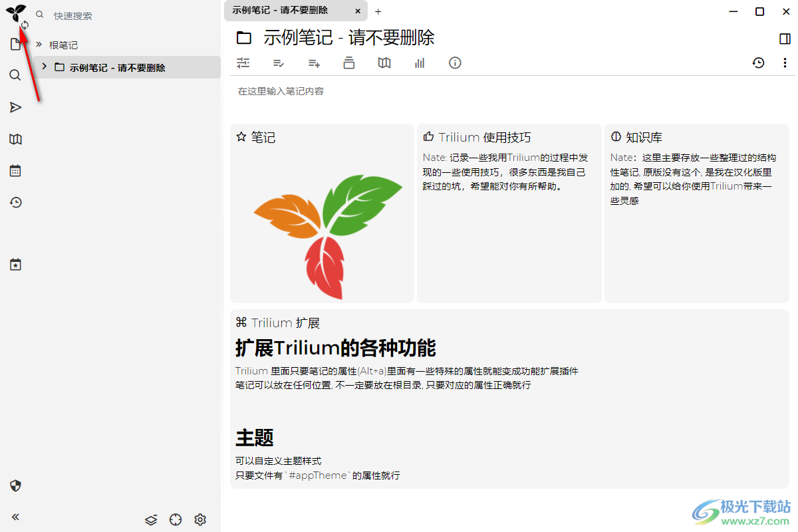
Task: Open the Trilium 扩展 card title
Action: click(x=285, y=323)
